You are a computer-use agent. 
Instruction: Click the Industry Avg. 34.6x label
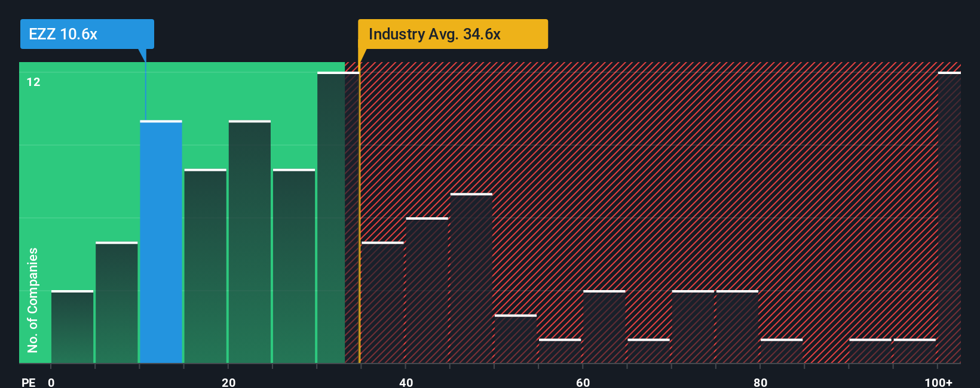pos(453,34)
